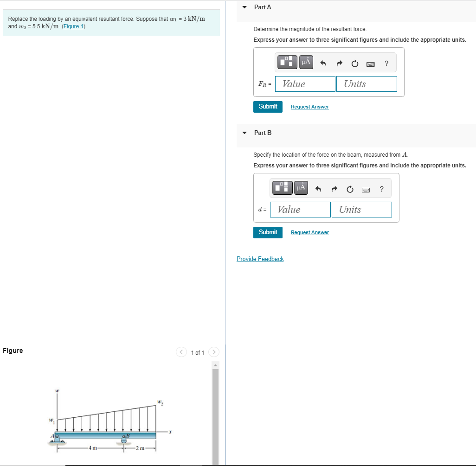This screenshot has height=466, width=476.
Task: Undo the last entry in Part A
Action: (x=323, y=63)
